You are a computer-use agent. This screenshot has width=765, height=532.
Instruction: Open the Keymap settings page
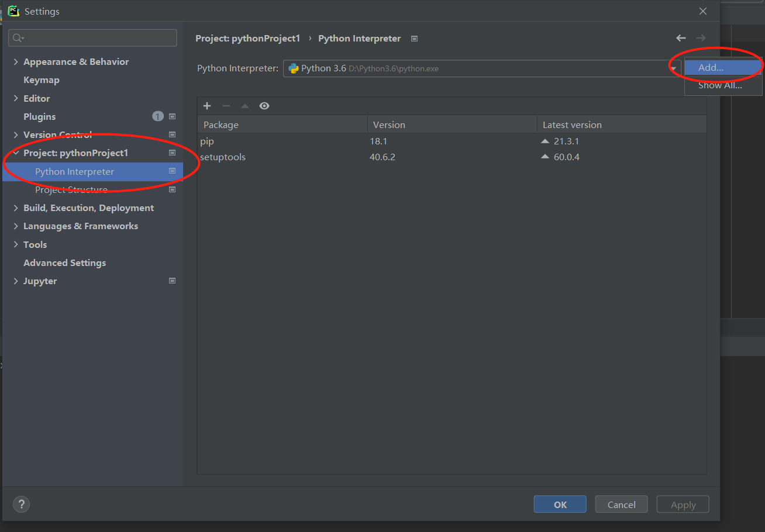pyautogui.click(x=42, y=80)
